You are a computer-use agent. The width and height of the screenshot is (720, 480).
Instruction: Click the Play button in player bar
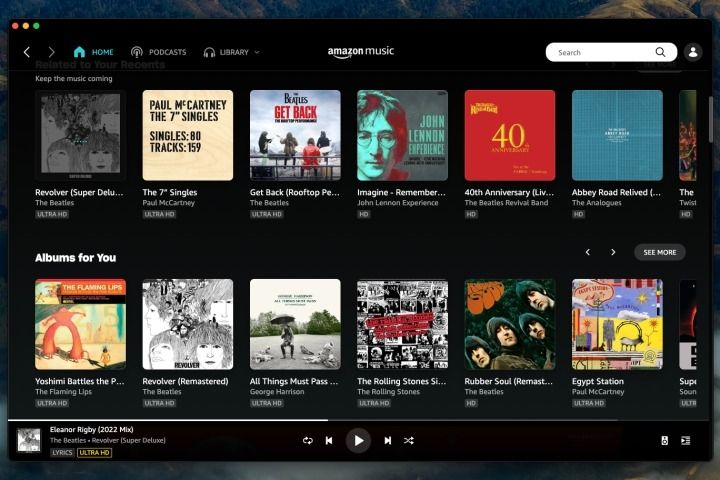[358, 440]
